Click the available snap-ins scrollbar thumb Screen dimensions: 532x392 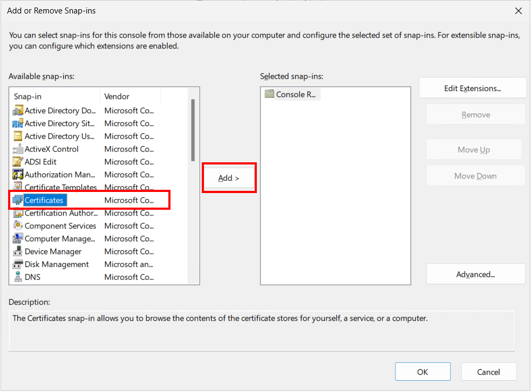point(193,130)
